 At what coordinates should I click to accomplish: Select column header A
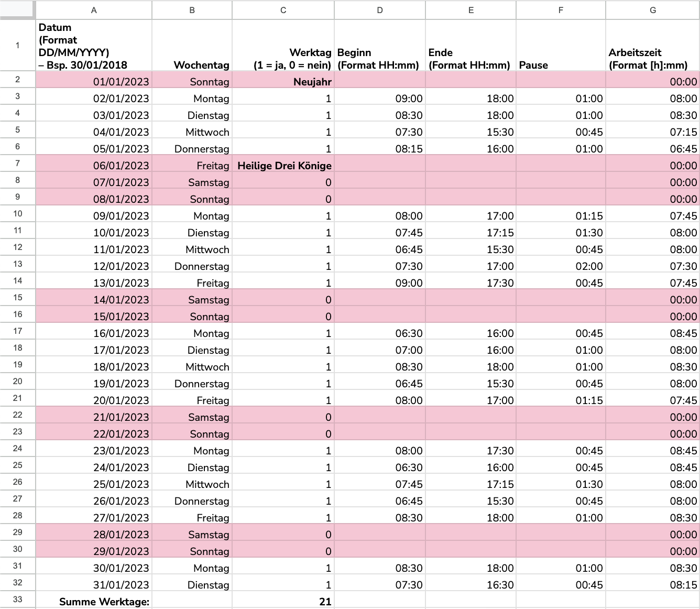(94, 9)
